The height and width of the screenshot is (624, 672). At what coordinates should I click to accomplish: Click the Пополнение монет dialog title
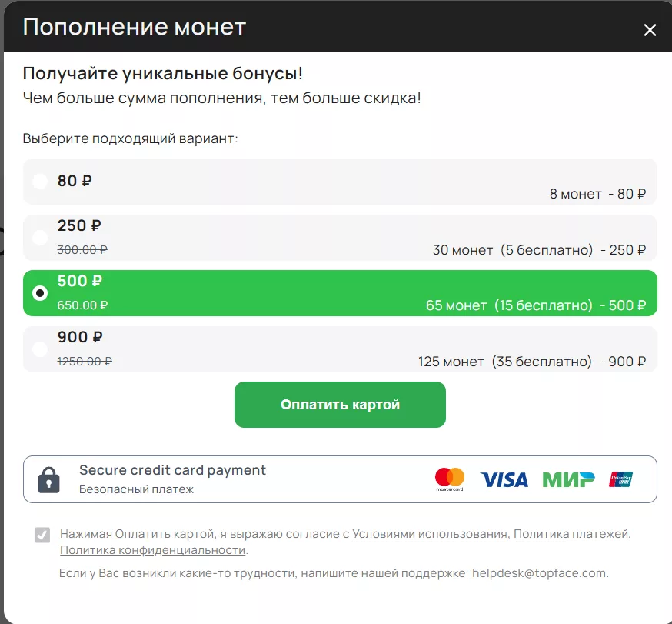coord(133,26)
